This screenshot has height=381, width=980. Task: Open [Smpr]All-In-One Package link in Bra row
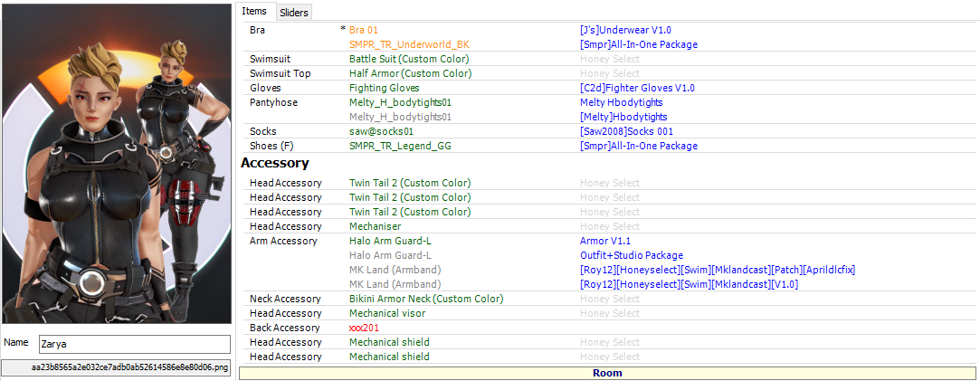pos(639,44)
